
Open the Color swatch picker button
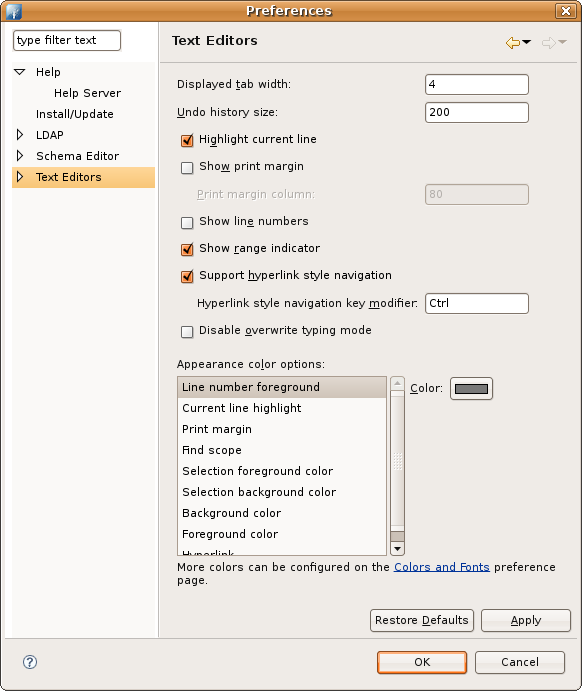coord(471,389)
